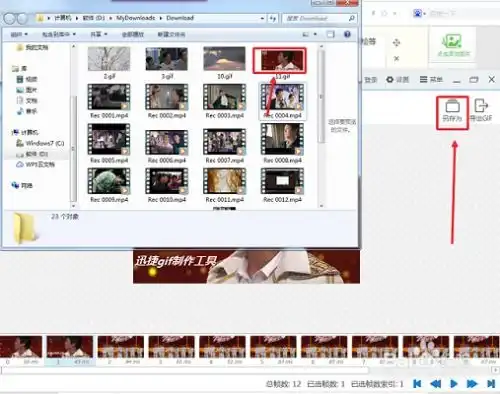Select Music (音乐) library in navigation pane
This screenshot has height=394, width=500.
[x=26, y=111]
